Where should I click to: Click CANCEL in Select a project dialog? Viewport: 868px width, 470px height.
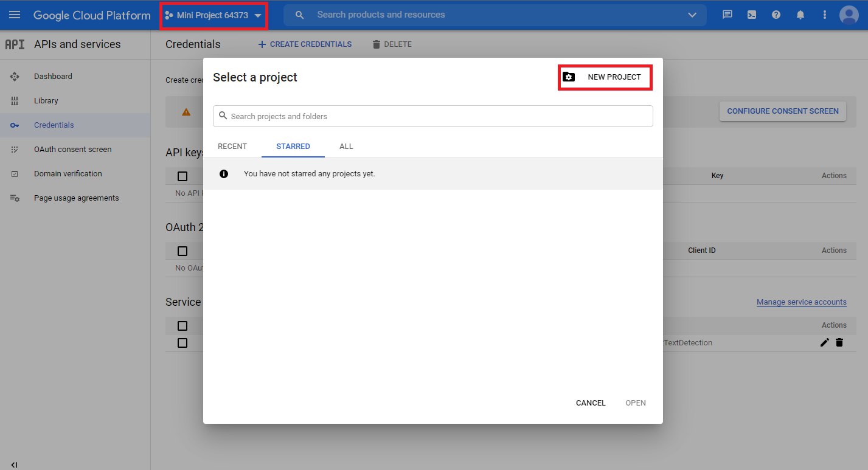[591, 403]
